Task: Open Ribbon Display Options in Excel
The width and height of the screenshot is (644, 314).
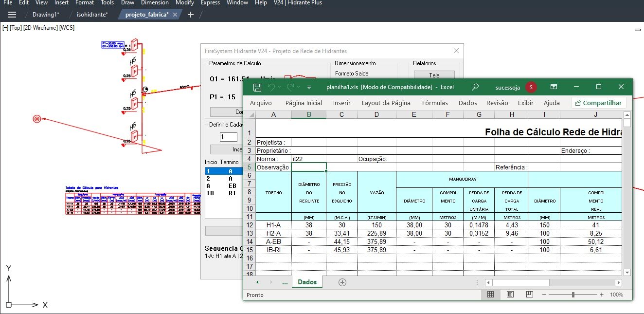Action: [554, 87]
